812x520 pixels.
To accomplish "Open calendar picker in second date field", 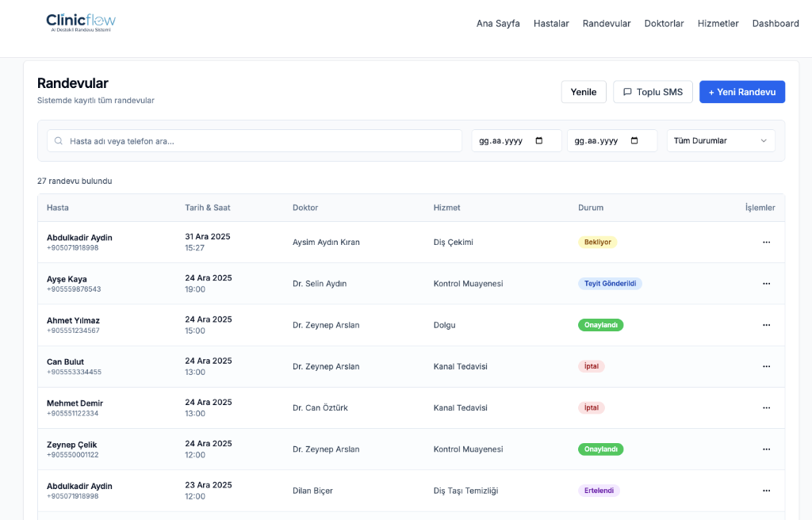I will [634, 141].
